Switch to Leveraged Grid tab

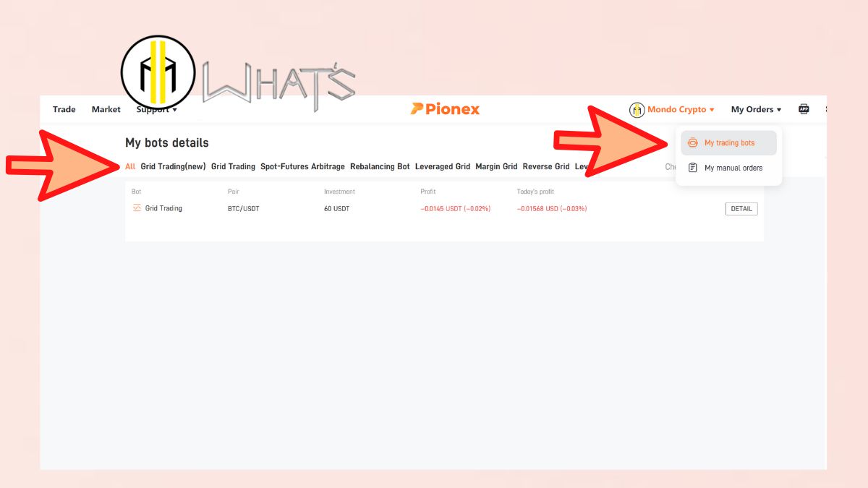click(x=443, y=166)
